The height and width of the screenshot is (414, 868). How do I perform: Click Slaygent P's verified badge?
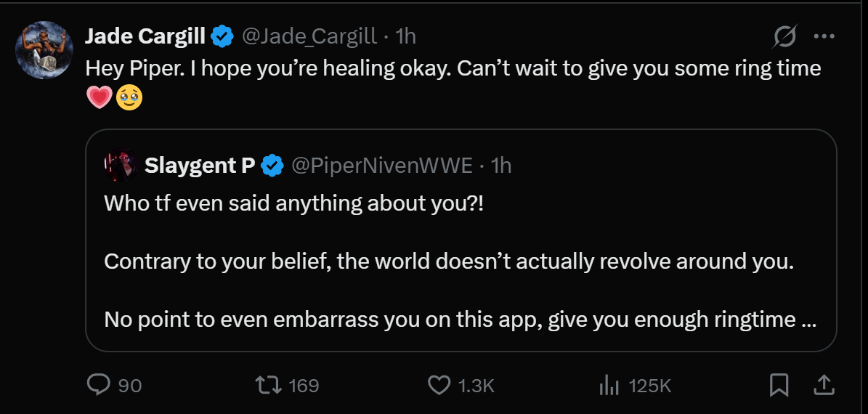272,165
